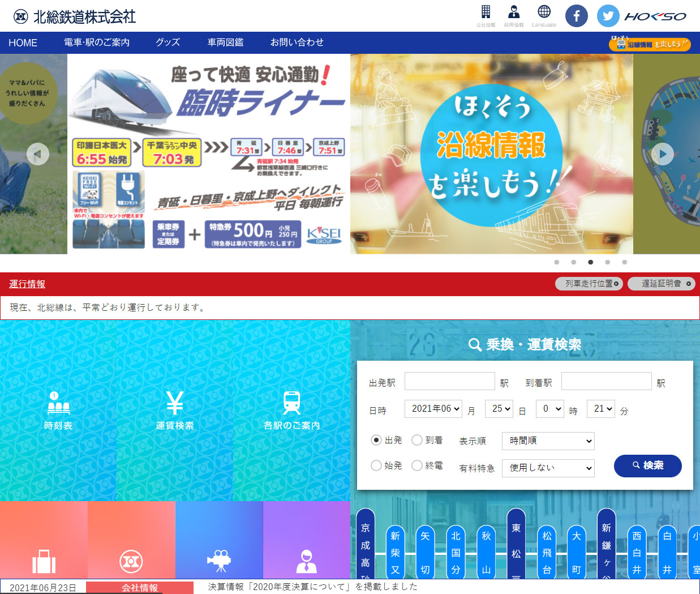Open the 会社情報 building icon in header
Viewport: 700px width, 594px height.
(486, 16)
